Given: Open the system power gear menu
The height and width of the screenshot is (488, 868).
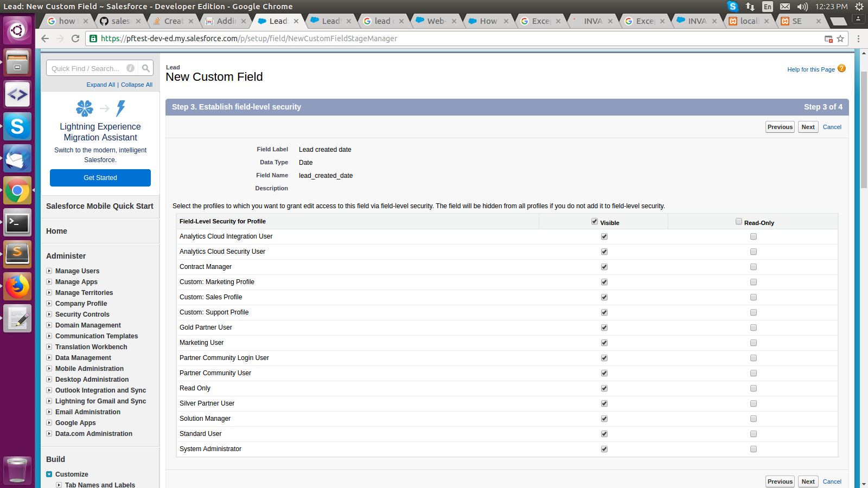Looking at the screenshot, I should pos(859,7).
